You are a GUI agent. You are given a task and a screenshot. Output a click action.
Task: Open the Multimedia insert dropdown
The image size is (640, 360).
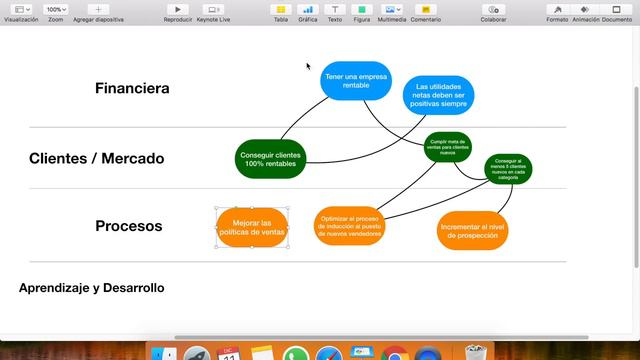click(x=392, y=9)
